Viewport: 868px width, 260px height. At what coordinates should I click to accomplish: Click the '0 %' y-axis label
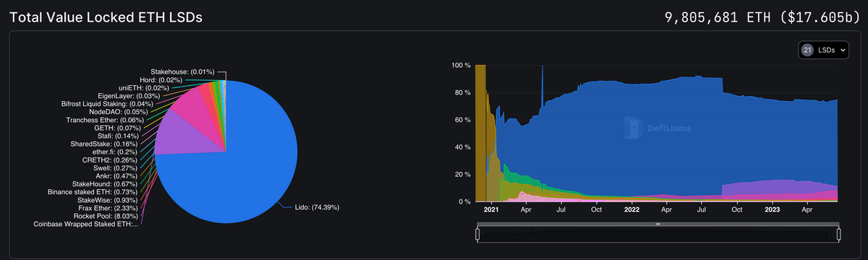pos(466,202)
